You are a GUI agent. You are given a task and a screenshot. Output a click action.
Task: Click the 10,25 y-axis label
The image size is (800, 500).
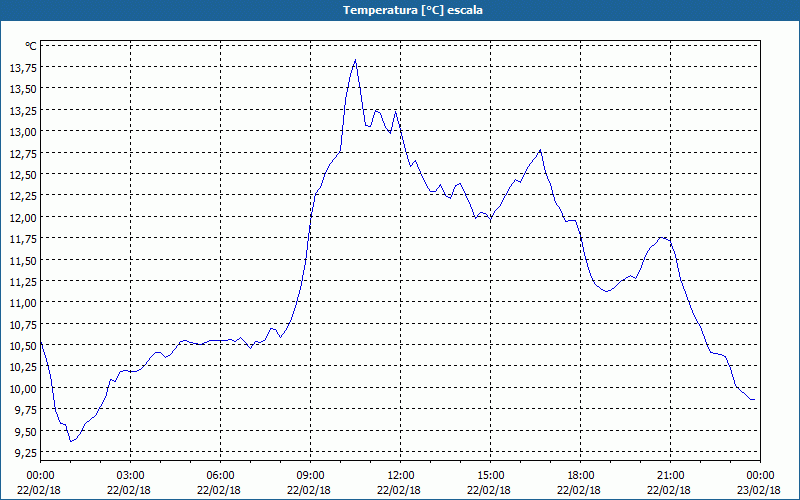tap(23, 367)
